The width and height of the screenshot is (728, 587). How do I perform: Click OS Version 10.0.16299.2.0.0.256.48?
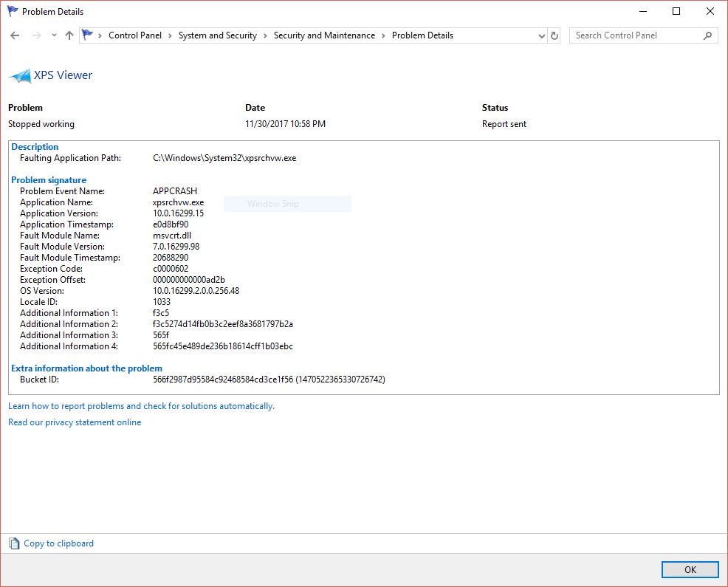196,291
